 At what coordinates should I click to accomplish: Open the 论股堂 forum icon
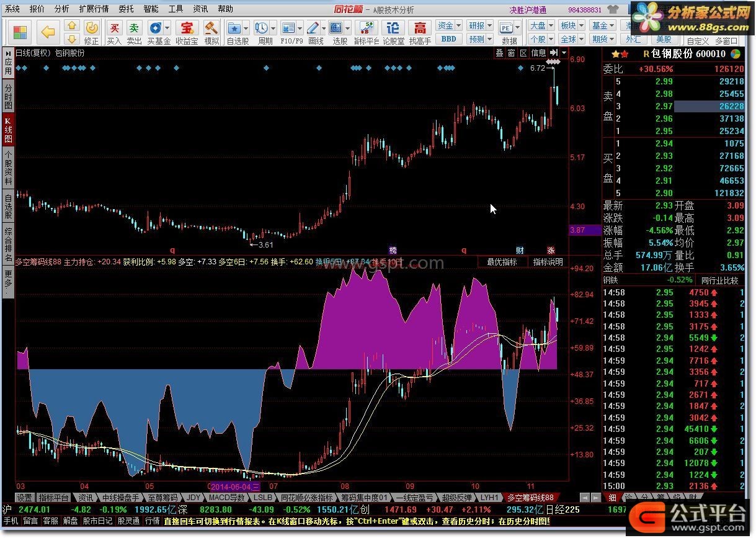click(393, 32)
